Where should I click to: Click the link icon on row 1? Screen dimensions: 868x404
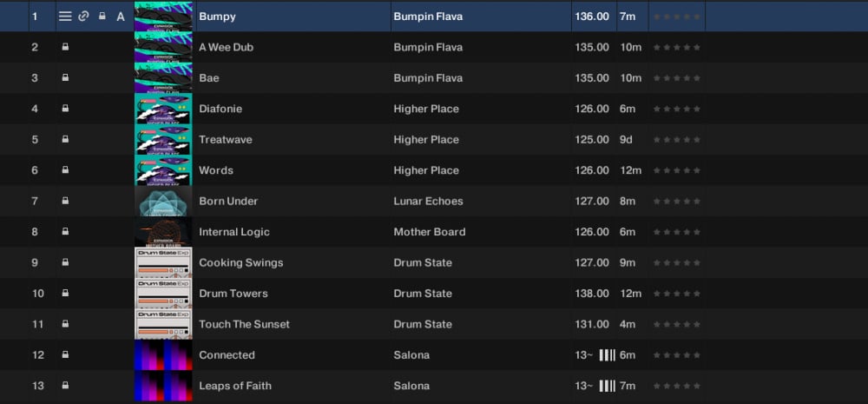83,17
